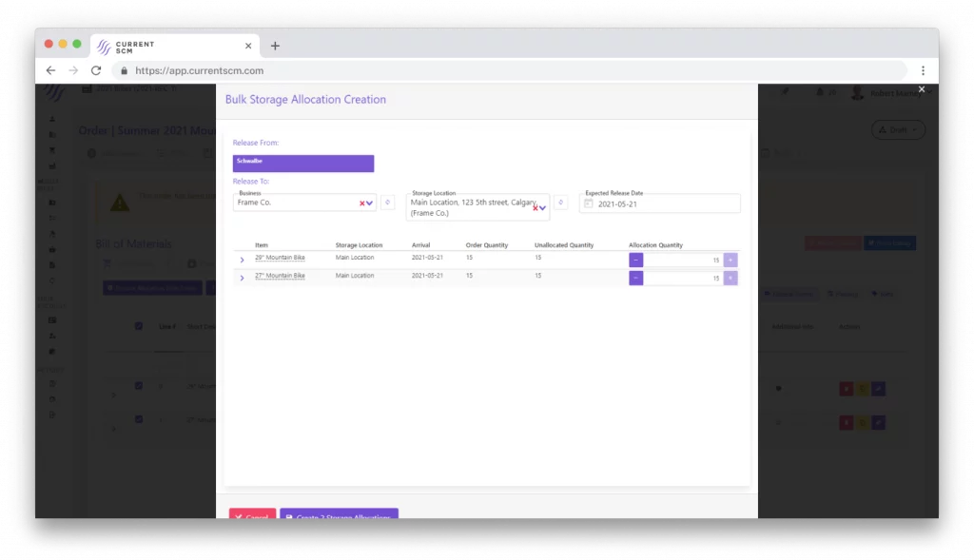Open the Expected Release Date calendar icon
The height and width of the screenshot is (560, 974).
589,203
